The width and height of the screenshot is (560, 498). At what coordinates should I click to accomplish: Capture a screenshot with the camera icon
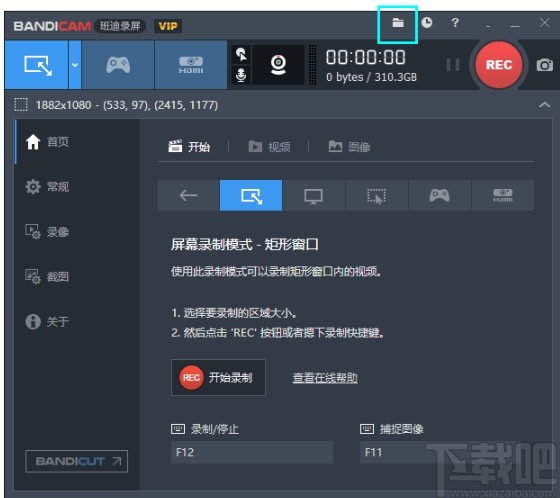point(544,65)
